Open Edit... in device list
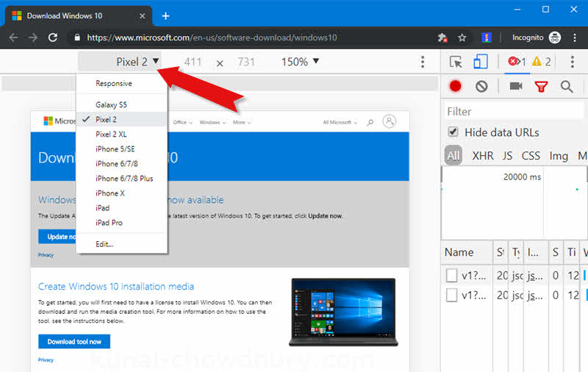Viewport: 588px width, 372px height. pyautogui.click(x=122, y=244)
